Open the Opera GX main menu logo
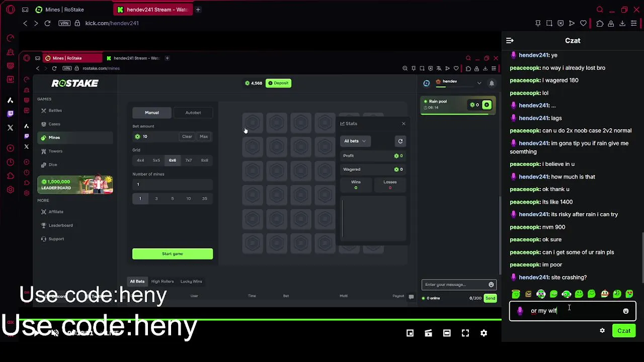This screenshot has width=644, height=362. (x=11, y=10)
